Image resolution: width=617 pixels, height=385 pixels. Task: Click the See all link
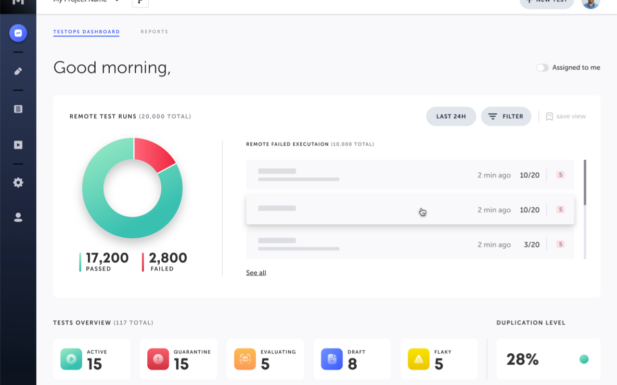tap(256, 272)
